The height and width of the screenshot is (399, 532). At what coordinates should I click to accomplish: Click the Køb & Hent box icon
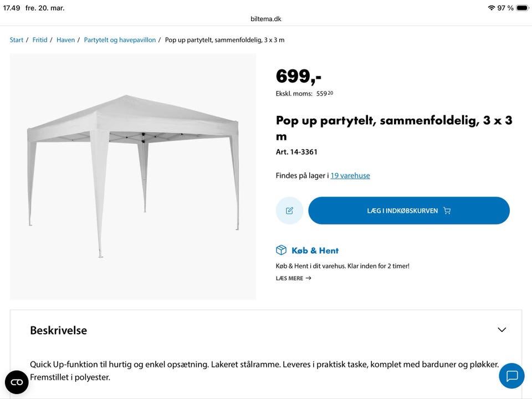(282, 250)
